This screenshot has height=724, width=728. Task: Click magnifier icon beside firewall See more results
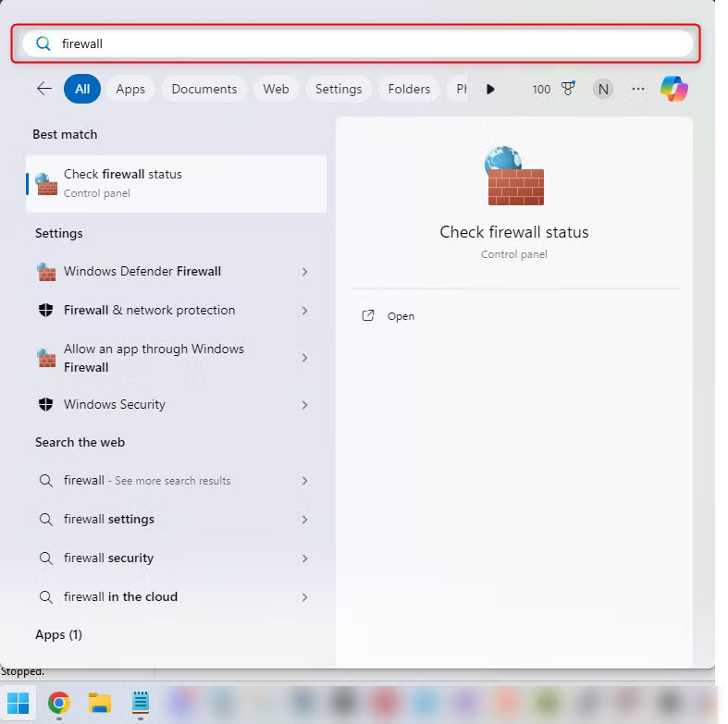click(46, 480)
